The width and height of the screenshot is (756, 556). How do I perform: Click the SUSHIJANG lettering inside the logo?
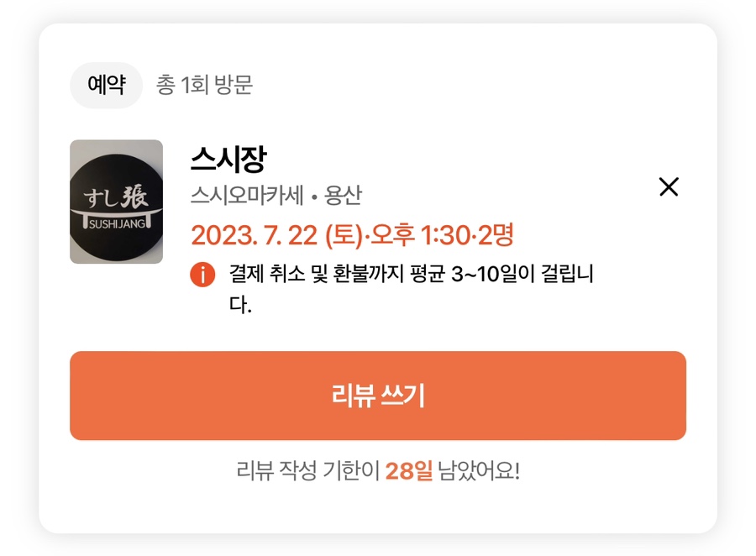(x=117, y=224)
